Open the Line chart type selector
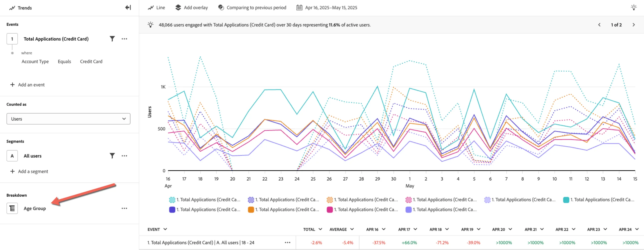The width and height of the screenshot is (644, 250). point(156,7)
